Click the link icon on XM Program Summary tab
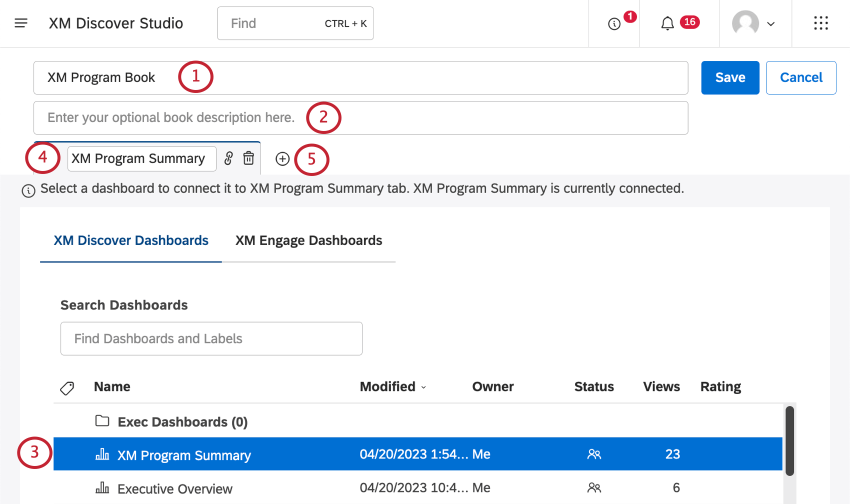 tap(228, 158)
